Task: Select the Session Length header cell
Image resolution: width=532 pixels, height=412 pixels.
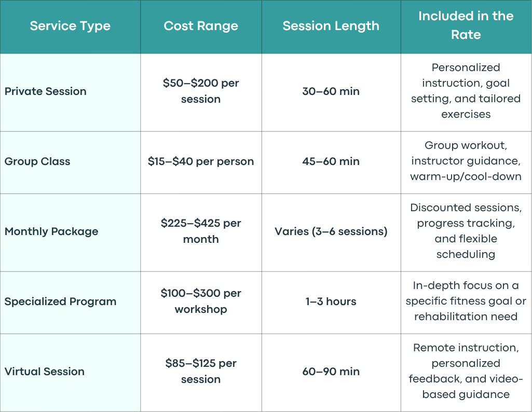Action: point(331,26)
